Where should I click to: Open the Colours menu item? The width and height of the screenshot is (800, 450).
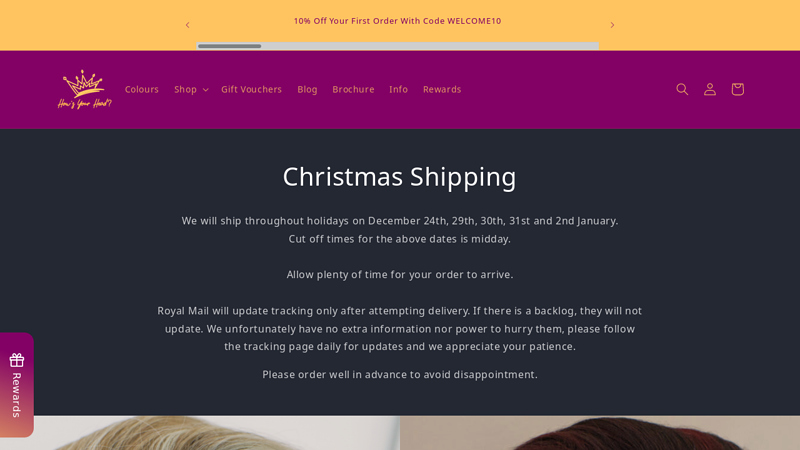[x=142, y=89]
